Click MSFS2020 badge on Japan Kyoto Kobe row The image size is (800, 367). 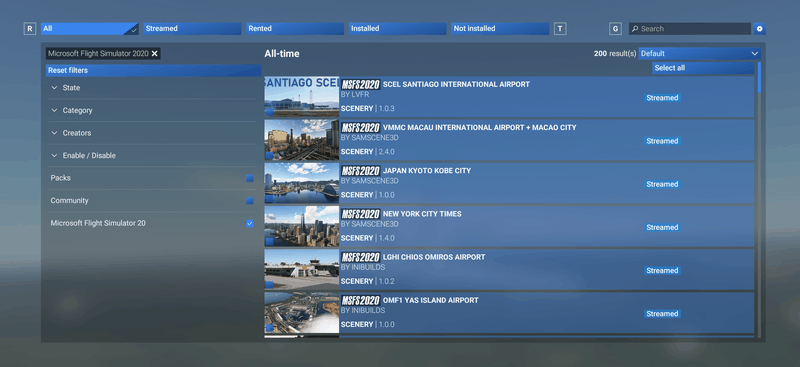361,170
